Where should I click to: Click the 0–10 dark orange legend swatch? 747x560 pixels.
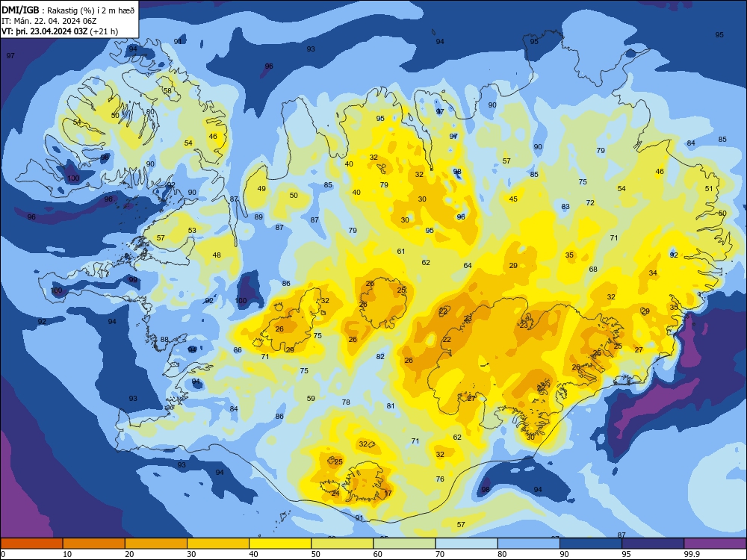tap(31, 544)
